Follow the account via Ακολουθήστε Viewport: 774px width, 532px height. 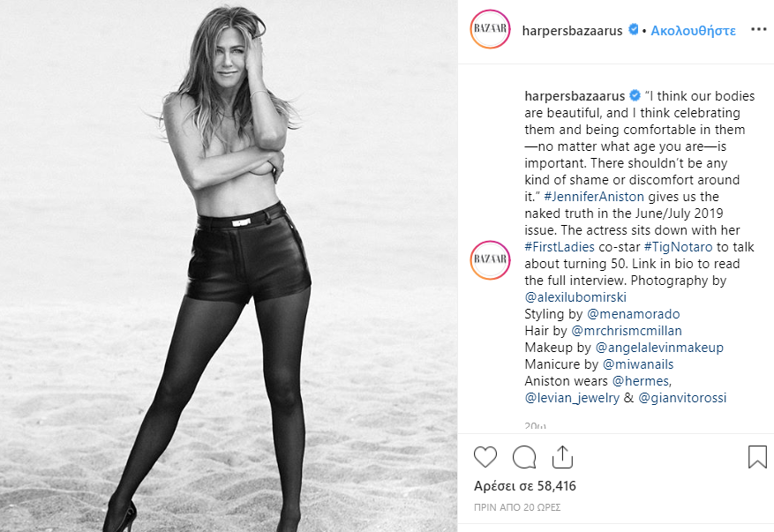click(x=693, y=31)
